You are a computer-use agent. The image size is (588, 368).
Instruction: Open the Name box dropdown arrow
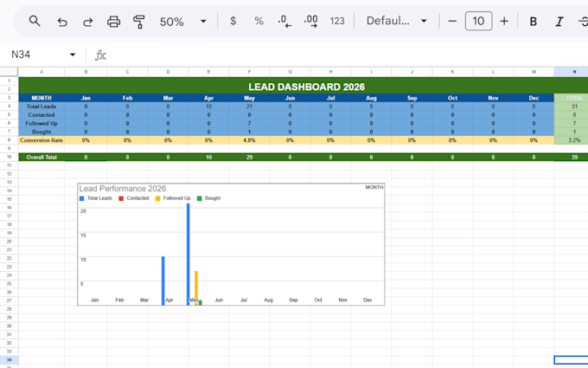[x=73, y=55]
